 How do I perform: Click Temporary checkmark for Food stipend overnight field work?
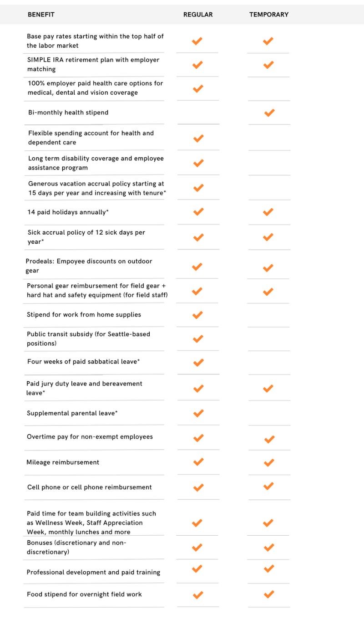pyautogui.click(x=269, y=594)
